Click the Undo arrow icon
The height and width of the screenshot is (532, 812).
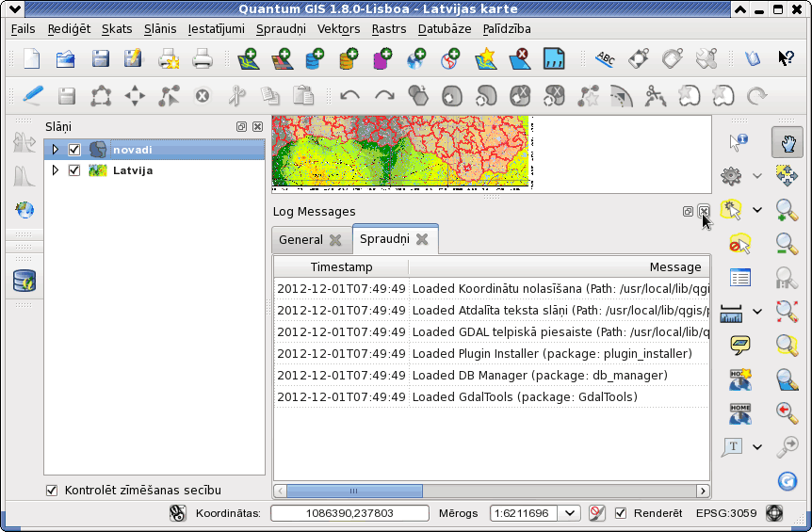(x=350, y=96)
